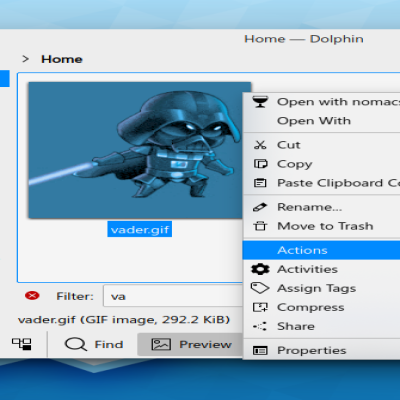The height and width of the screenshot is (400, 400).
Task: Click the scissors Cut icon
Action: (x=260, y=145)
